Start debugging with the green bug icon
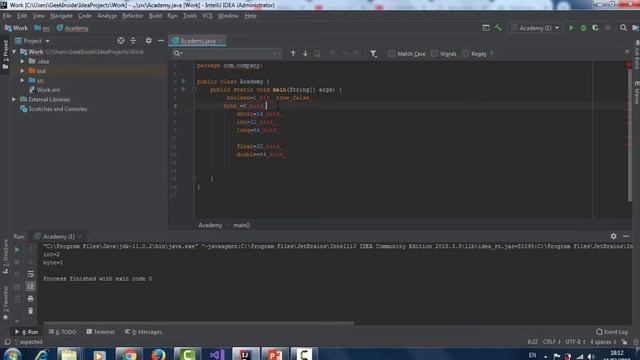Image resolution: width=640 pixels, height=360 pixels. [x=583, y=28]
